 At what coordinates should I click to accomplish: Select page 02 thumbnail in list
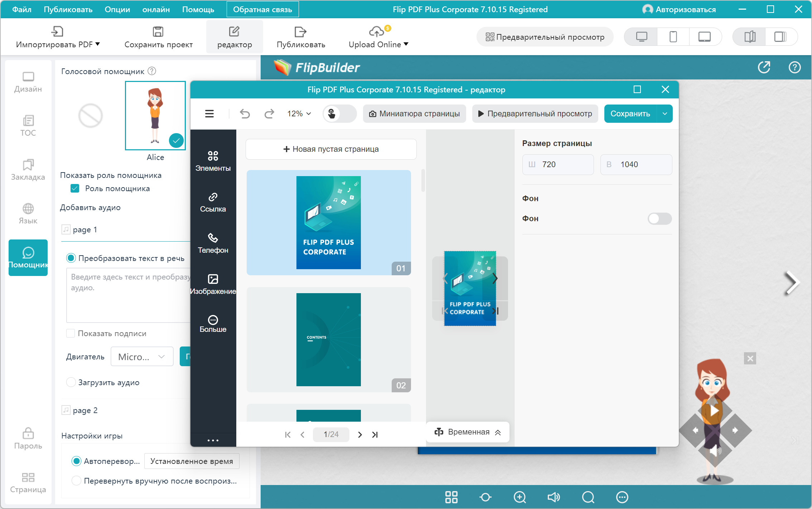point(328,339)
